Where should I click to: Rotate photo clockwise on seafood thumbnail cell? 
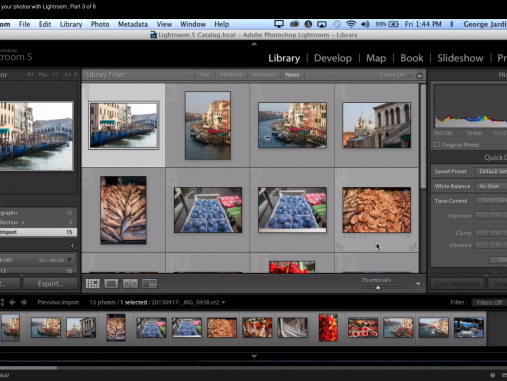pyautogui.click(x=413, y=247)
